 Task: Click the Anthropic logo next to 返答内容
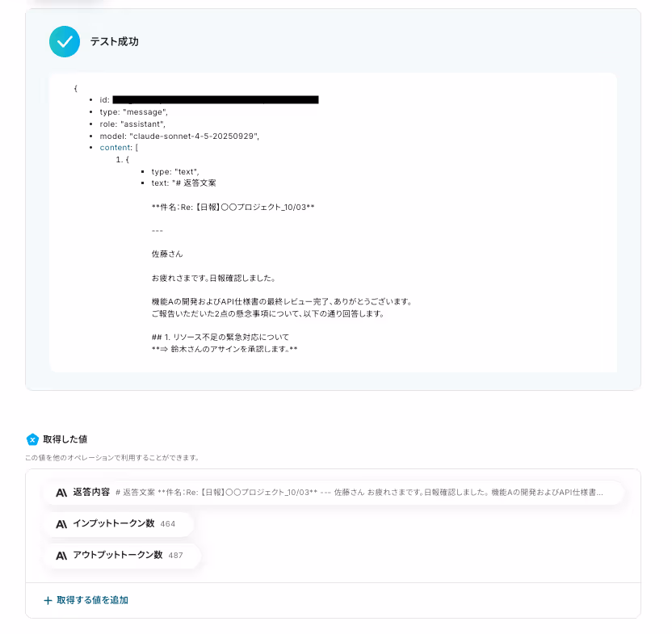click(61, 493)
